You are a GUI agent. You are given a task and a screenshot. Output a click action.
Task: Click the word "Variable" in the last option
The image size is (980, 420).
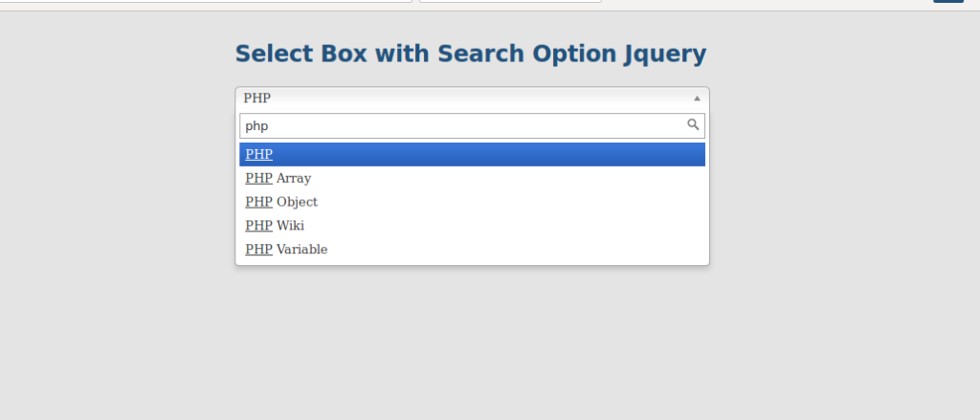tap(301, 250)
